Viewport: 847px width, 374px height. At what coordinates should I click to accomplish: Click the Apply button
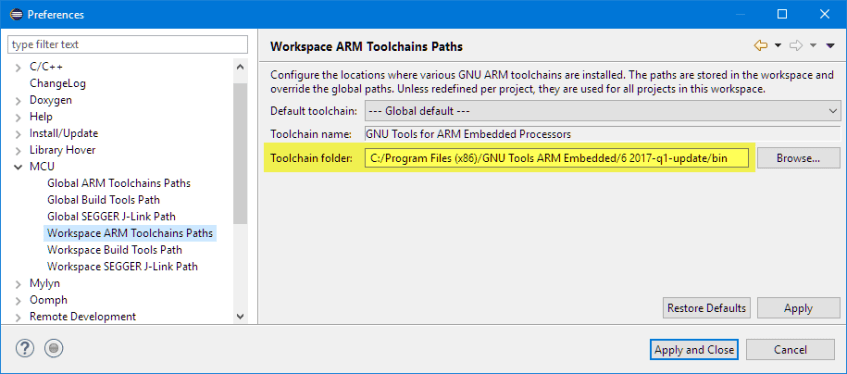coord(798,308)
